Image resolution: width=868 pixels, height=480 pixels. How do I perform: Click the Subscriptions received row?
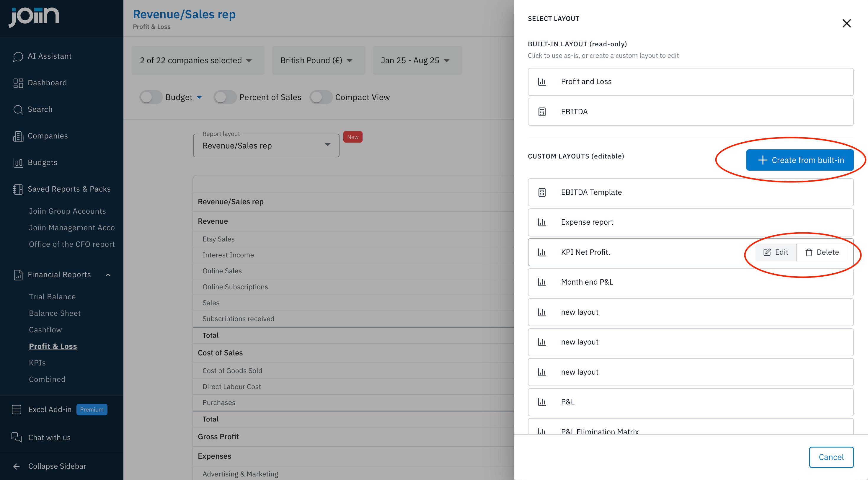[353, 319]
